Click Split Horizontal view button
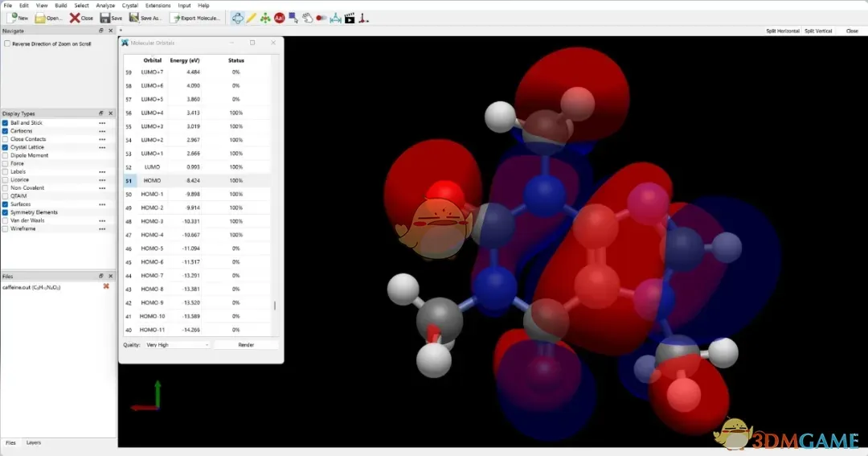 [782, 31]
